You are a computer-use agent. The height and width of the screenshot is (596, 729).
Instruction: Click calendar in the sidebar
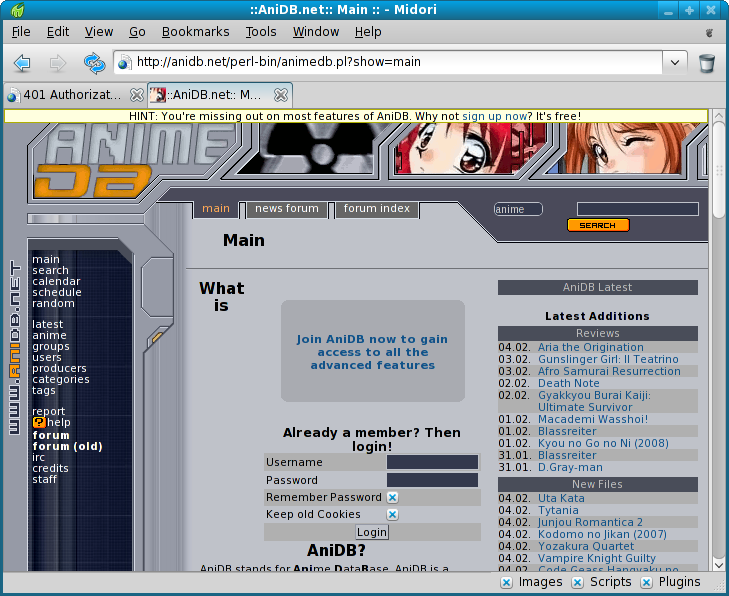(x=56, y=281)
